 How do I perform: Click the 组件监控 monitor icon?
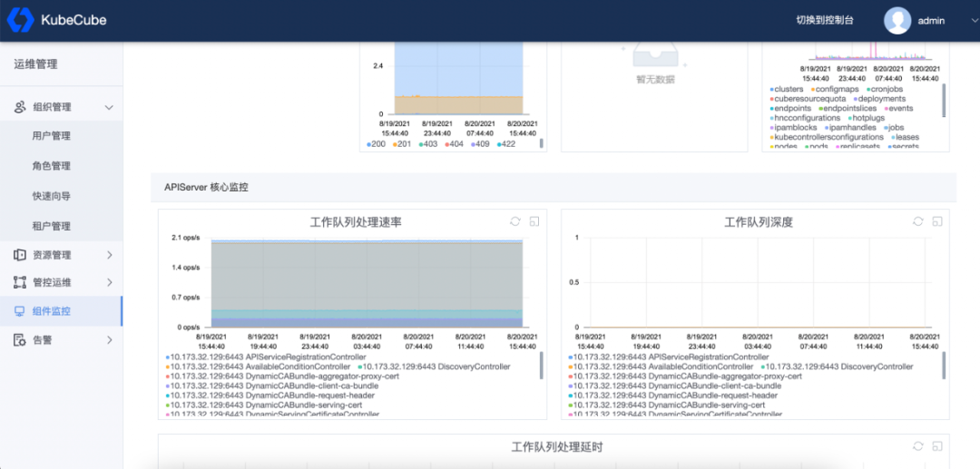point(20,311)
